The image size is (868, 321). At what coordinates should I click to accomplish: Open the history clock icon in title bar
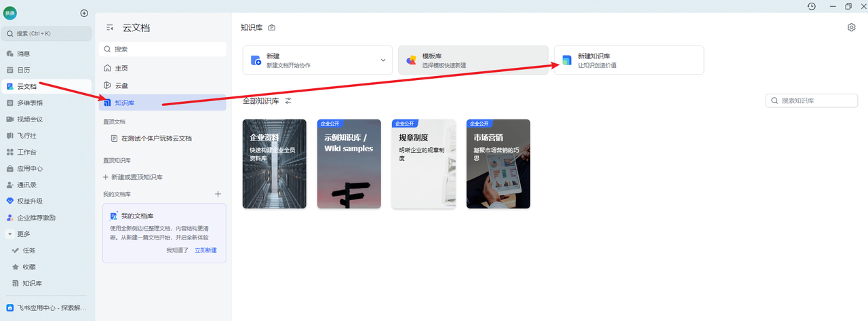tap(812, 6)
